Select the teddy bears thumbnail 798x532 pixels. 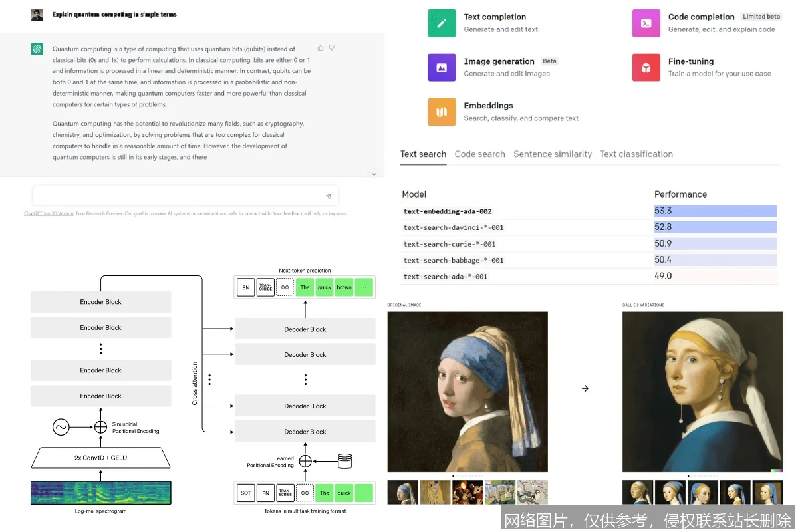[467, 492]
